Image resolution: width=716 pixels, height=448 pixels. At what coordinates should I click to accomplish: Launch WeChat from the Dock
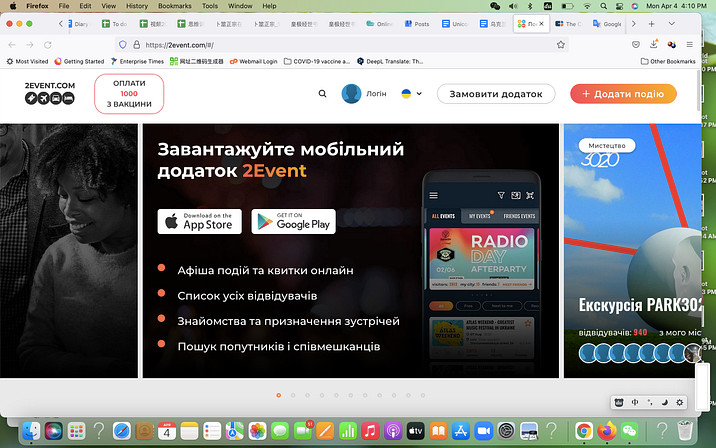tap(630, 431)
